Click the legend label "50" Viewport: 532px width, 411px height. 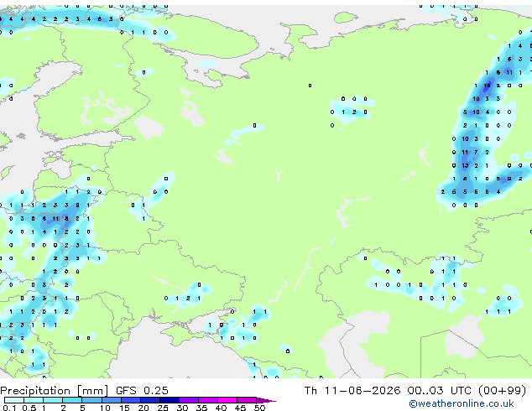259,408
